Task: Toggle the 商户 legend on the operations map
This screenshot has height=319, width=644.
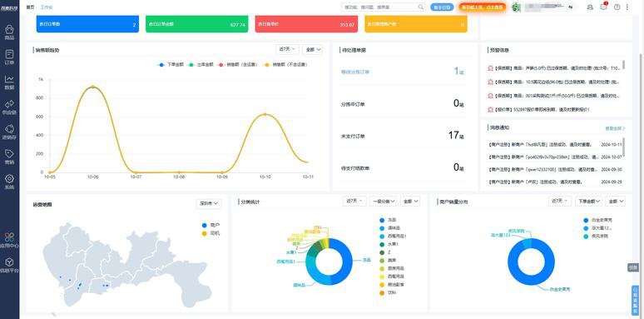Action: coord(211,225)
